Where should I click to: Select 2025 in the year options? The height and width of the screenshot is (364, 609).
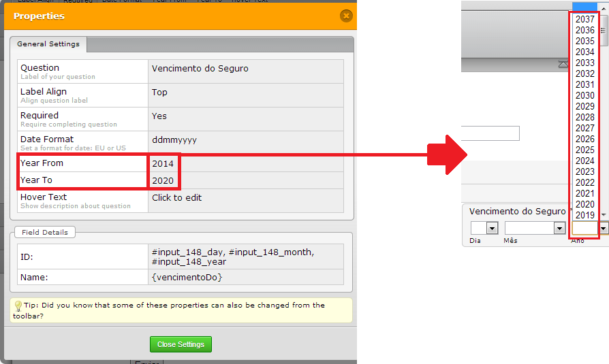coord(584,150)
